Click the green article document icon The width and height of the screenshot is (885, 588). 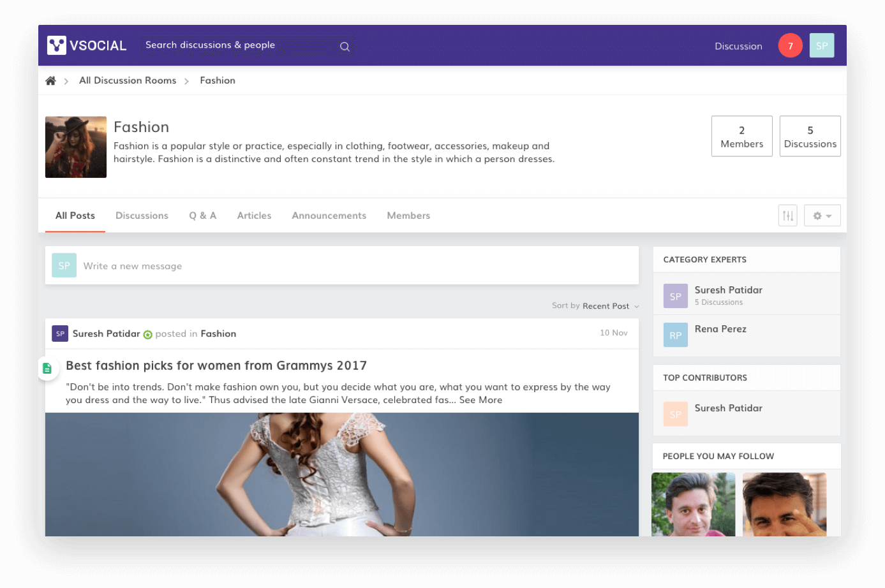(47, 368)
